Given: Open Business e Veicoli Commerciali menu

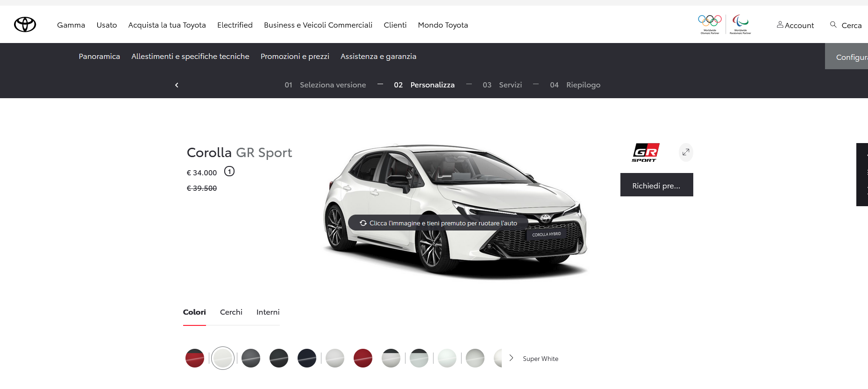Looking at the screenshot, I should [318, 25].
